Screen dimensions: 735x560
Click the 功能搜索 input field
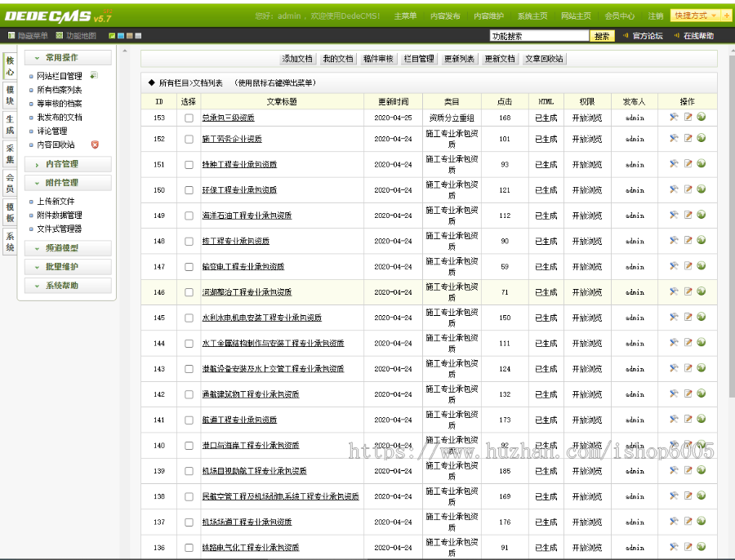pyautogui.click(x=539, y=36)
